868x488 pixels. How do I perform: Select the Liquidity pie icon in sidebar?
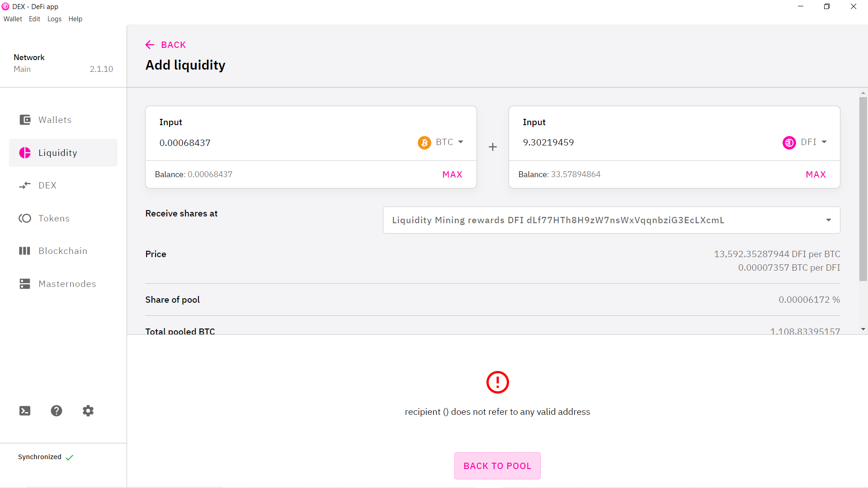pos(25,153)
